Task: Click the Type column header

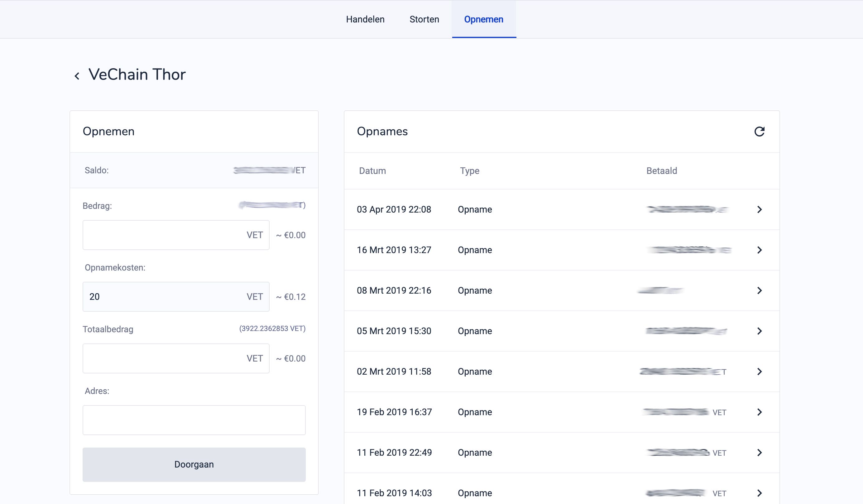Action: point(469,171)
